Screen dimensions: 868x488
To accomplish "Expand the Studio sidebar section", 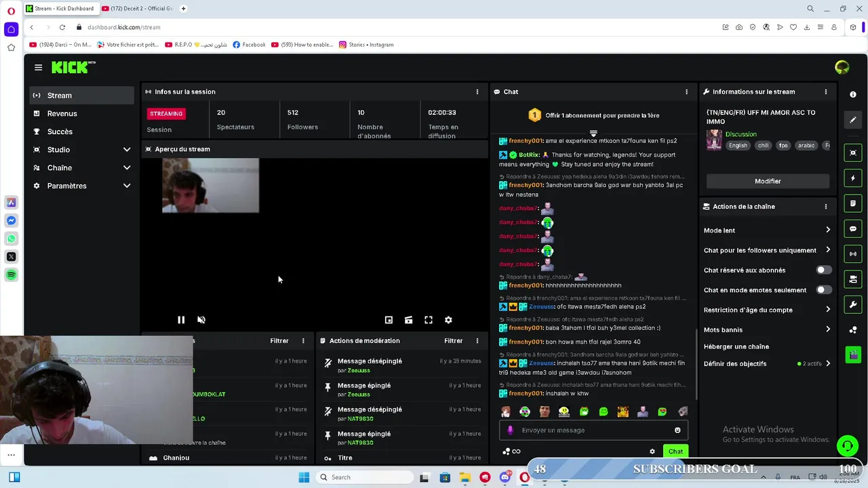I will tap(127, 150).
